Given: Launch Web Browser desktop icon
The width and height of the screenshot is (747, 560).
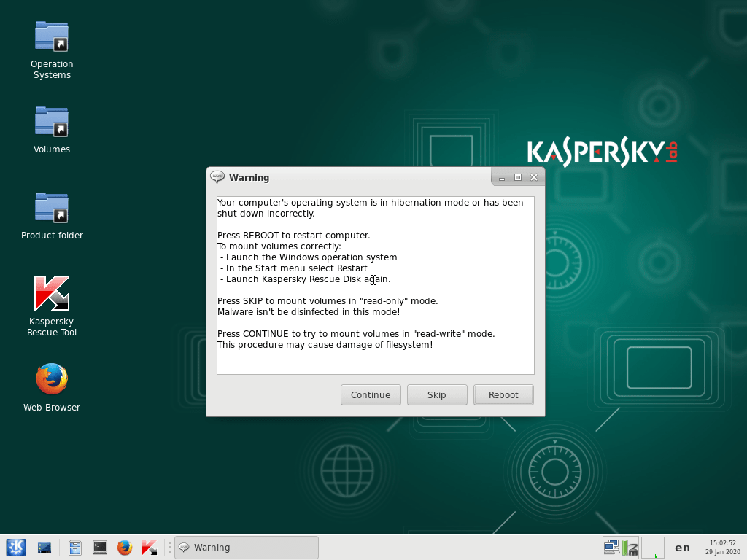Looking at the screenshot, I should (x=52, y=386).
